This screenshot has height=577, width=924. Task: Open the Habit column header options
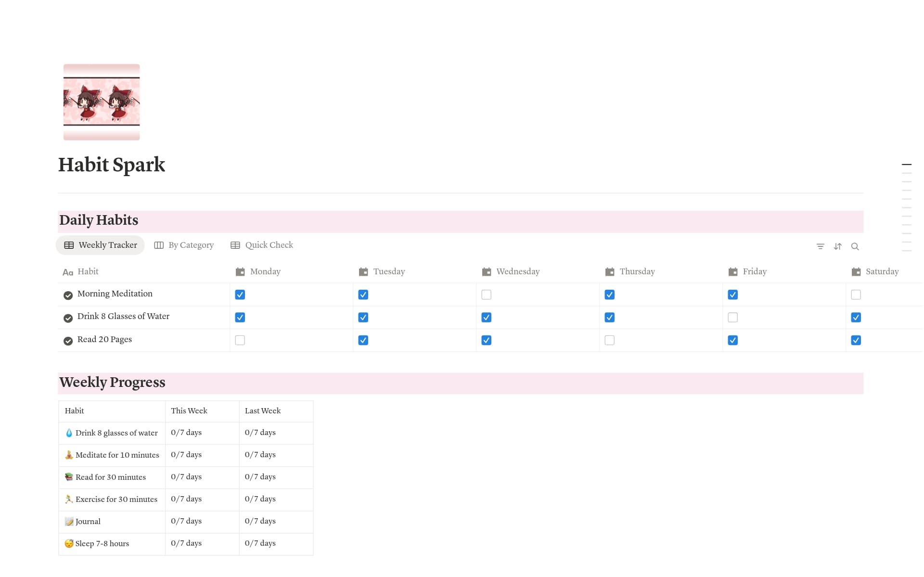click(88, 271)
